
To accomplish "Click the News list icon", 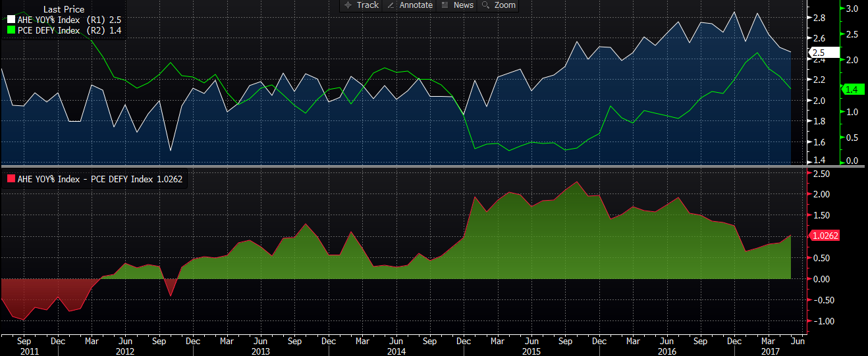I will point(445,5).
